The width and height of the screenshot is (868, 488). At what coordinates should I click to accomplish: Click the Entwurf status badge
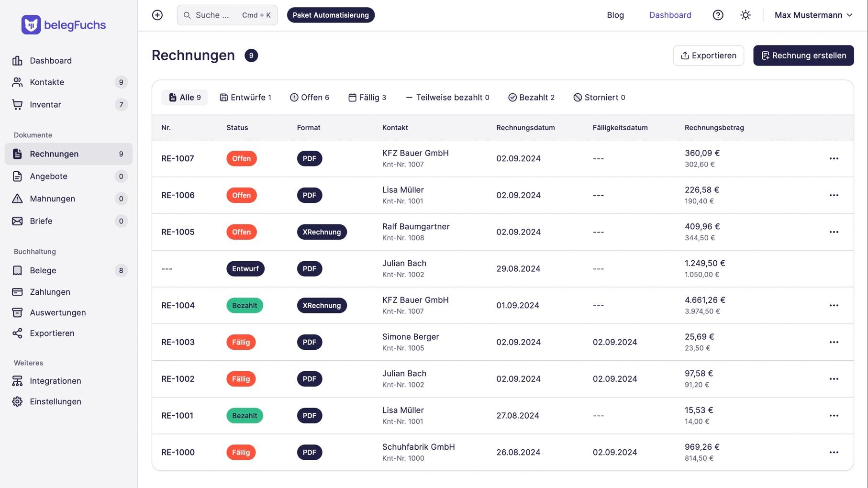[x=245, y=269]
